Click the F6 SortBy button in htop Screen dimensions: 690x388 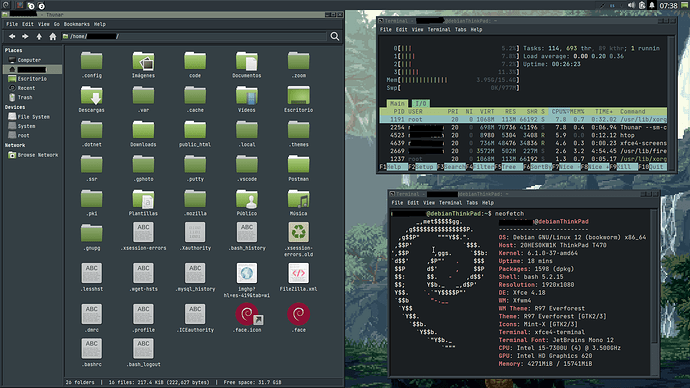[538, 167]
